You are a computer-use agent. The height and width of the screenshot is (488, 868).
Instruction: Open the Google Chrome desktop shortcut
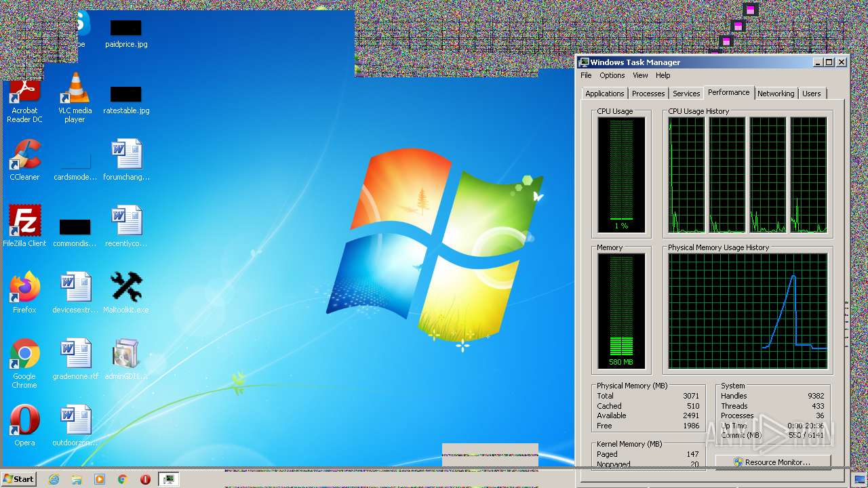(25, 363)
